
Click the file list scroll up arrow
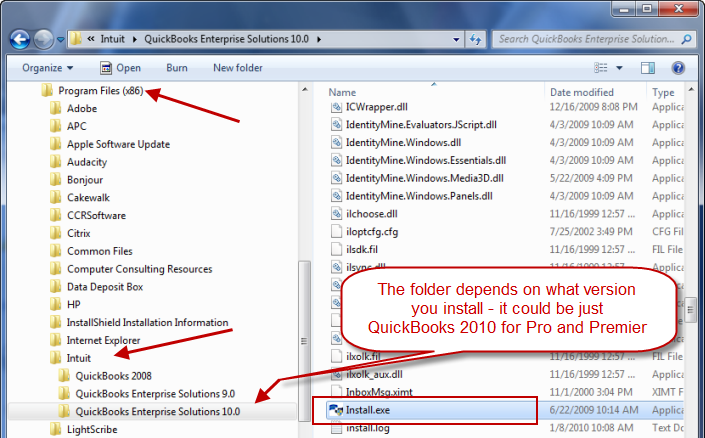pos(691,90)
